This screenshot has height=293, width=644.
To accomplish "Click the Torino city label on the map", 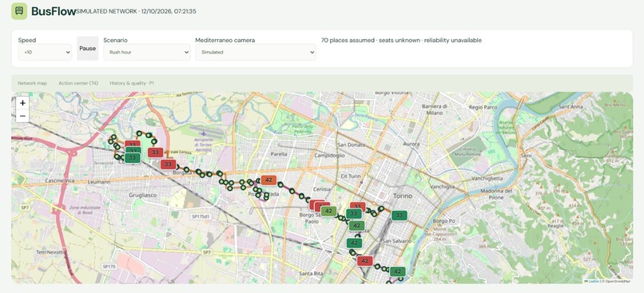I will pyautogui.click(x=403, y=196).
